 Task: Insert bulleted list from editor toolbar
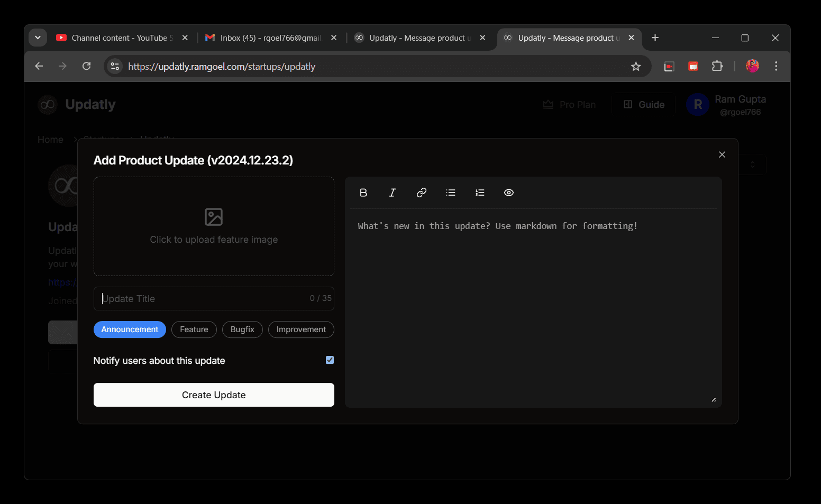click(x=451, y=193)
